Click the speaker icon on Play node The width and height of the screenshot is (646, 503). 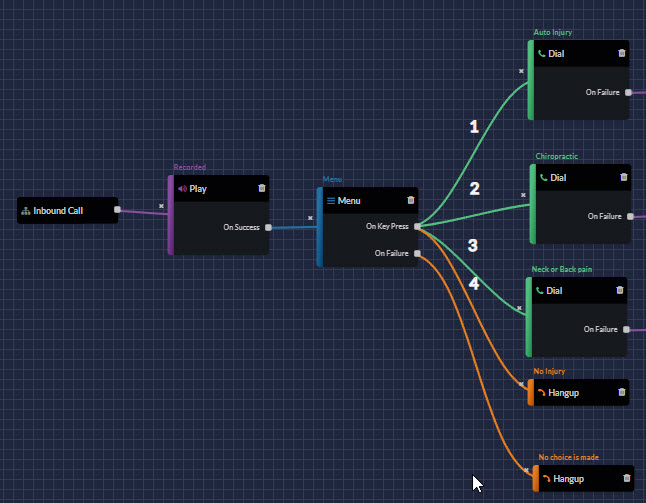pyautogui.click(x=182, y=188)
